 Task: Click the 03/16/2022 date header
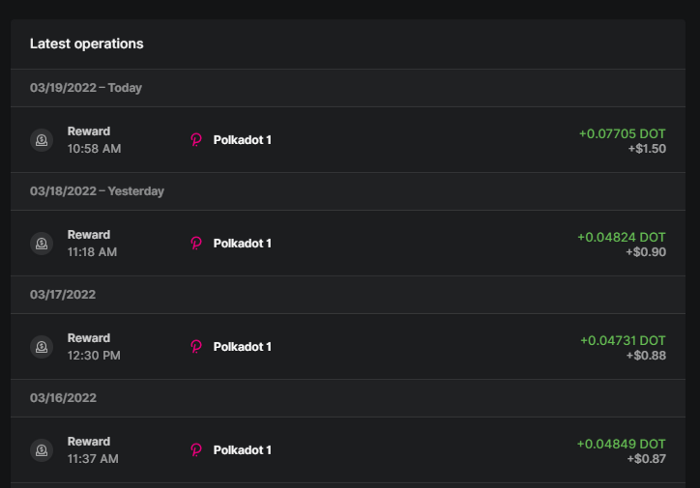click(x=63, y=398)
